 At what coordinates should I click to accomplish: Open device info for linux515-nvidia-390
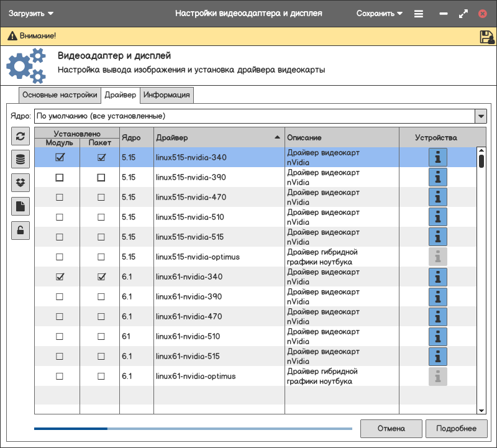(x=438, y=178)
